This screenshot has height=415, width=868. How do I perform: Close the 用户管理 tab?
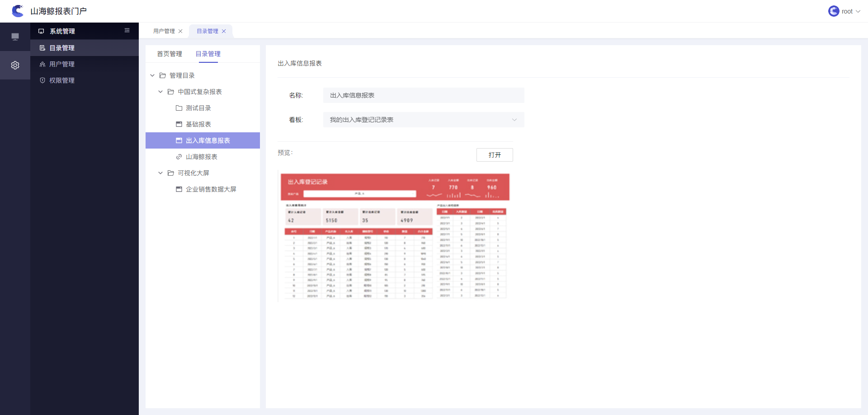[180, 31]
